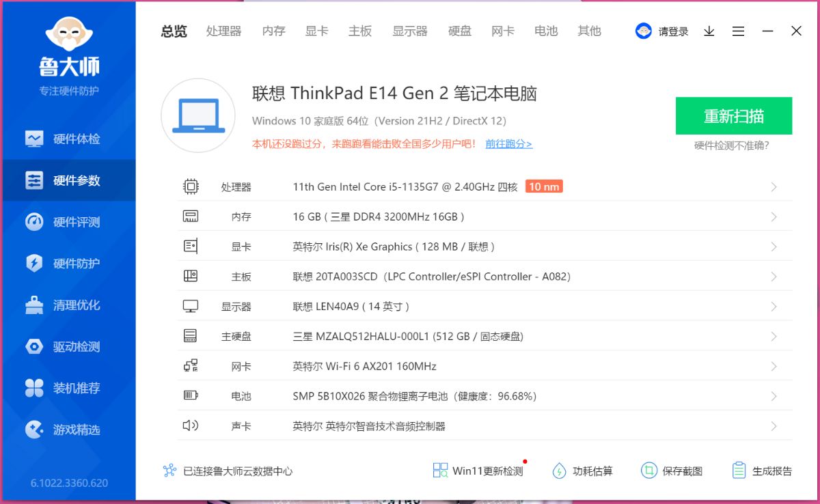Click 生成报告 to generate report
This screenshot has width=820, height=504.
coord(762,471)
